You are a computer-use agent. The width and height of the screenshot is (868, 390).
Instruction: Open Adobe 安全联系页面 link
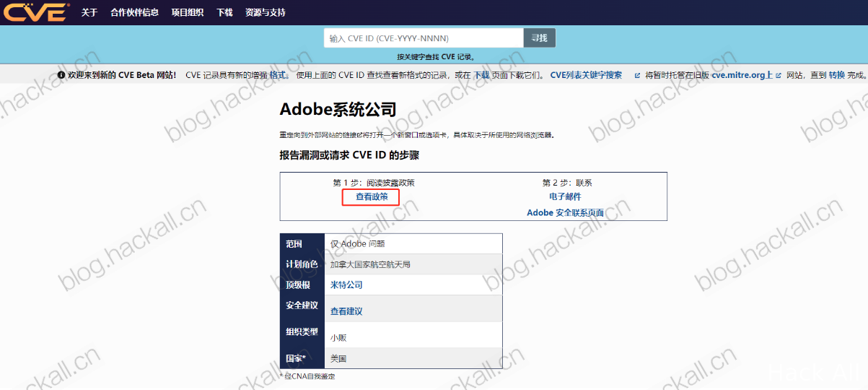565,212
